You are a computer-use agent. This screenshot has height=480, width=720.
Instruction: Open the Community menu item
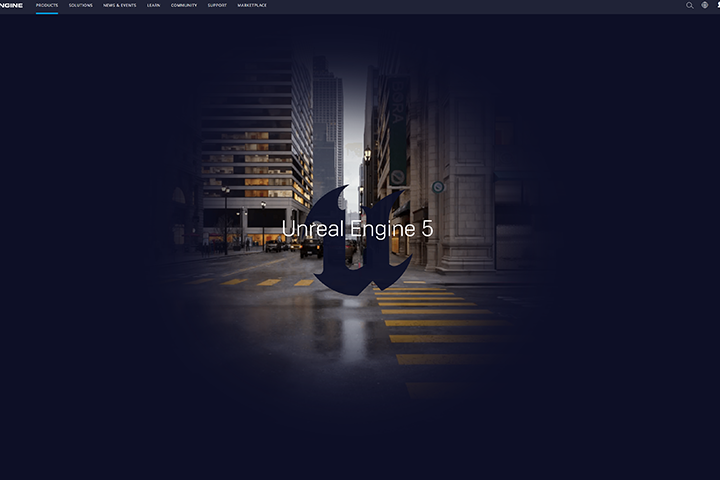[x=184, y=6]
